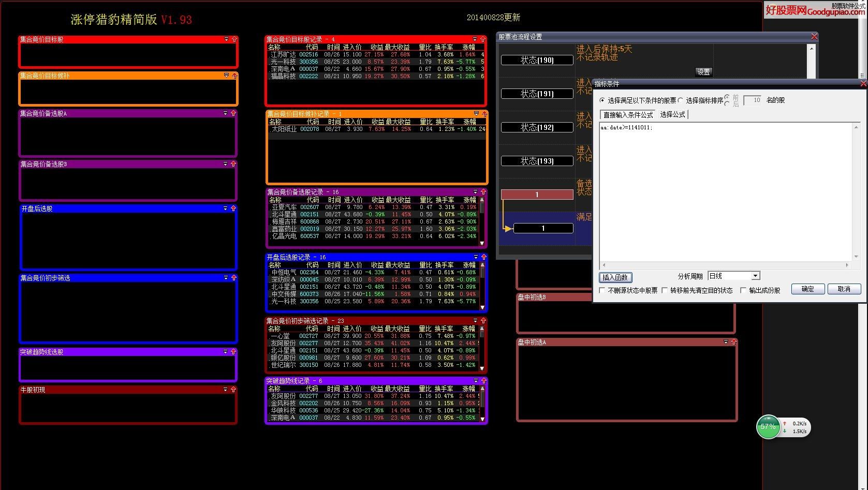The image size is (868, 490).
Task: Click 涨幅 column header in 突破趋势线记录
Action: [469, 389]
